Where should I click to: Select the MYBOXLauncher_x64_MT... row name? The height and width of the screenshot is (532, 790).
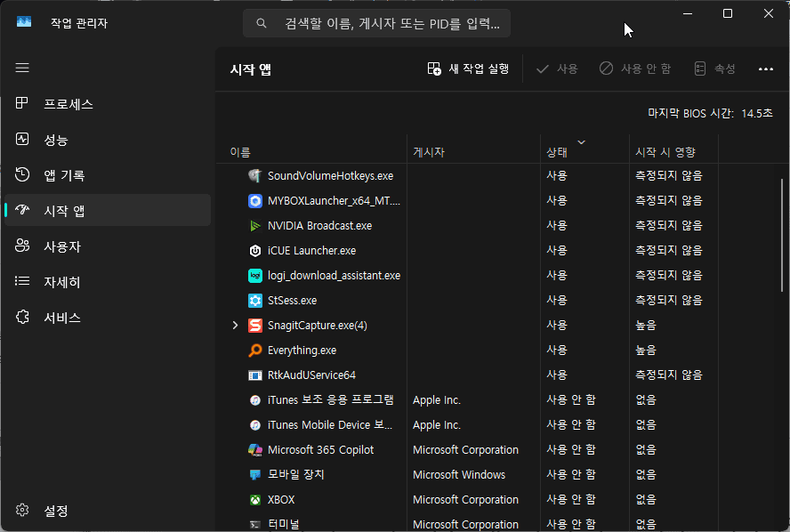(x=334, y=200)
